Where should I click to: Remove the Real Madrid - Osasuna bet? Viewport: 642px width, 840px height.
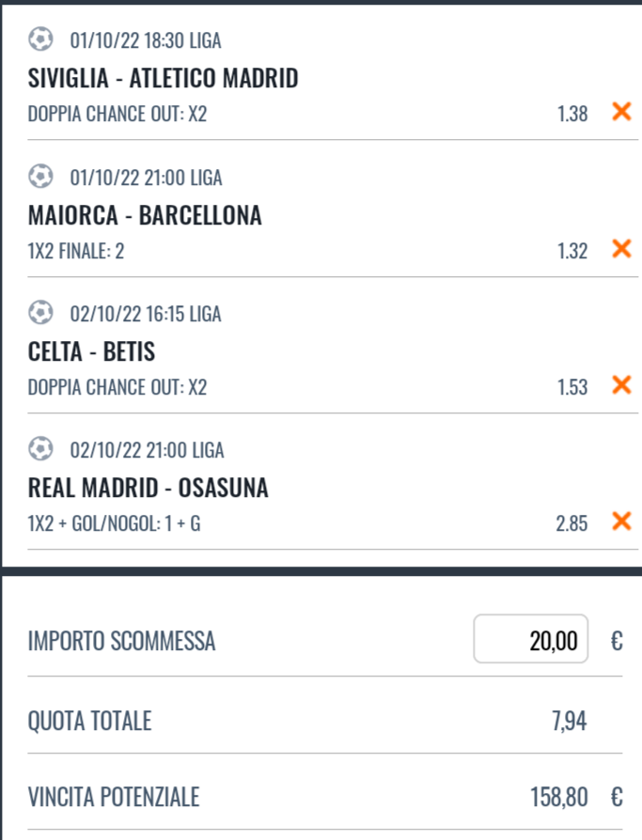[x=621, y=521]
